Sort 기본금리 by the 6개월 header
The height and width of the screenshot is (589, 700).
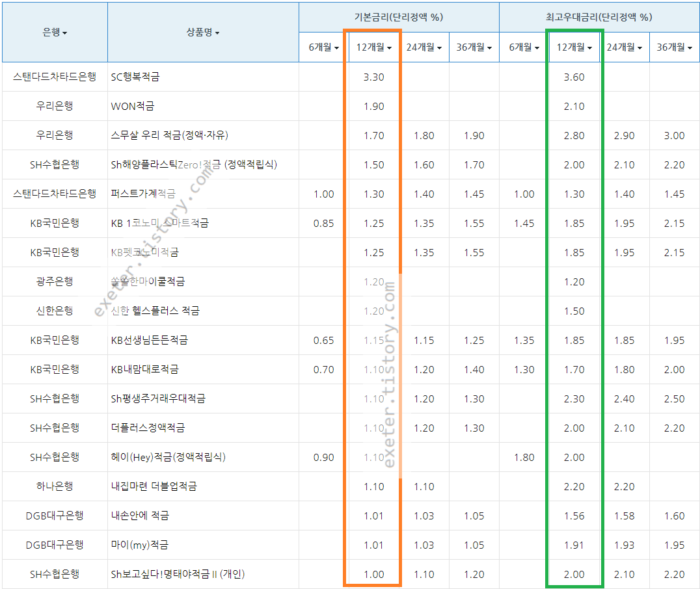pos(324,47)
